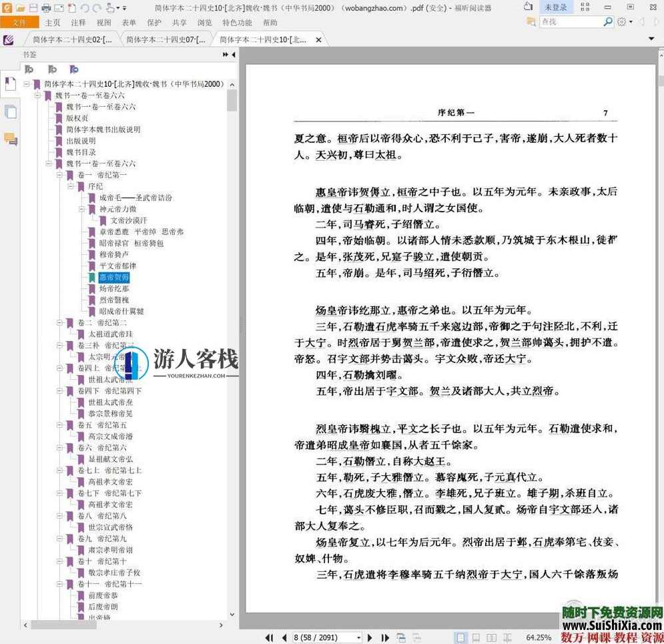
Task: Enable single page view mode in the status bar
Action: [x=460, y=637]
